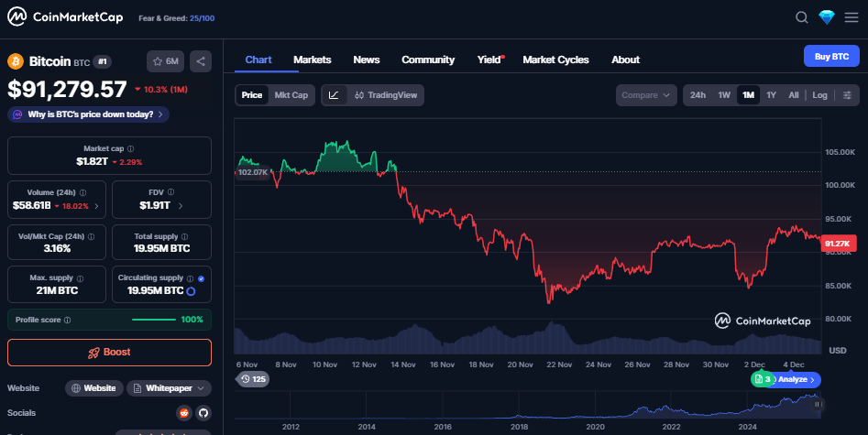This screenshot has height=435, width=868.
Task: Click the circulating supply progress ring
Action: point(191,291)
